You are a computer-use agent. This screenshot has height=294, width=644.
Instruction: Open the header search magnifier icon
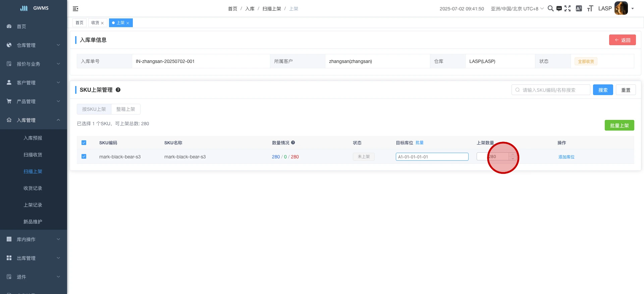pos(550,8)
